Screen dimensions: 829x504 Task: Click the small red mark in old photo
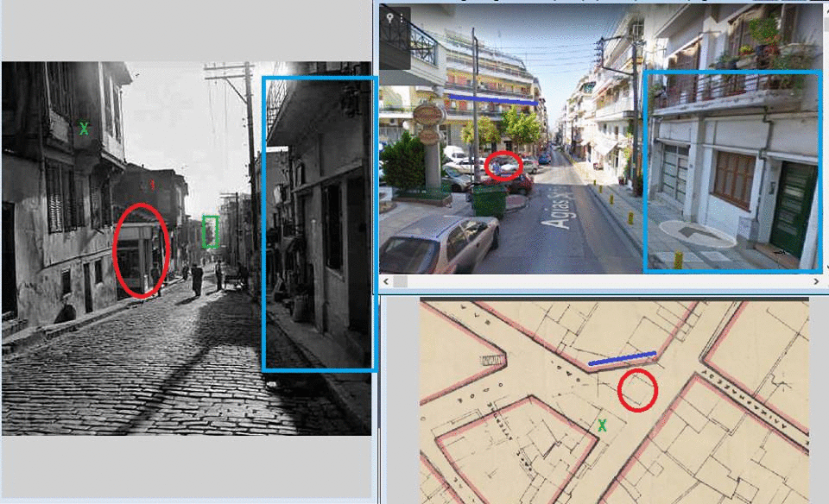tap(153, 184)
